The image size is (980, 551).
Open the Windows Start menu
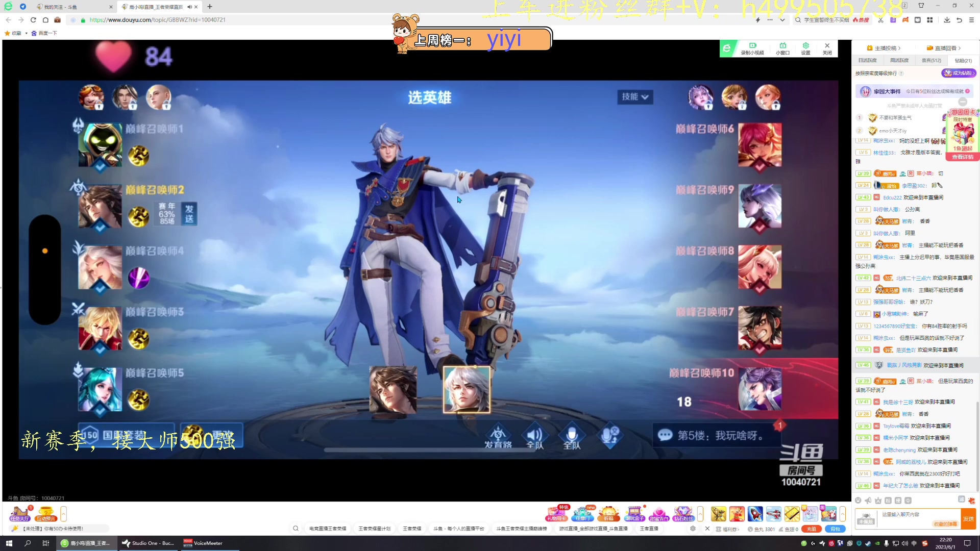pos(9,543)
